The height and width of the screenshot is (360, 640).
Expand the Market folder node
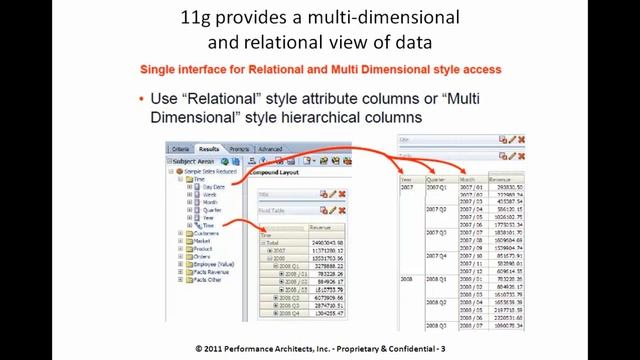(180, 241)
